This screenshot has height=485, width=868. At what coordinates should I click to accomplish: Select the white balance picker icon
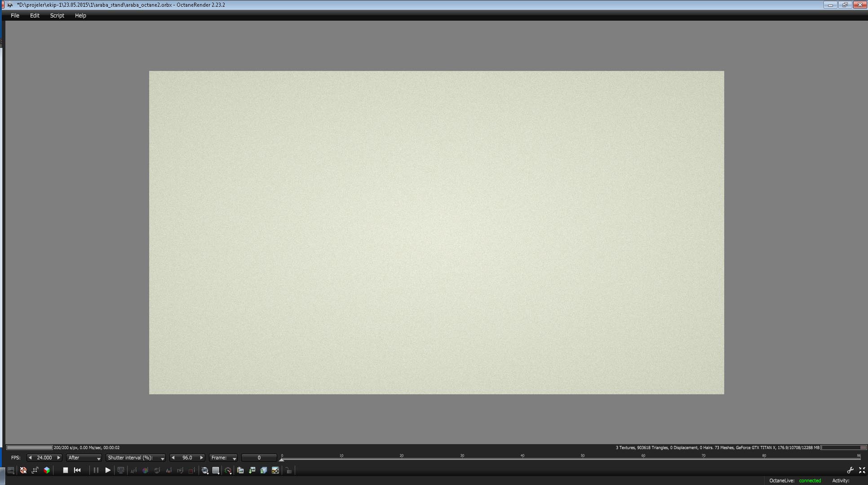(x=145, y=470)
